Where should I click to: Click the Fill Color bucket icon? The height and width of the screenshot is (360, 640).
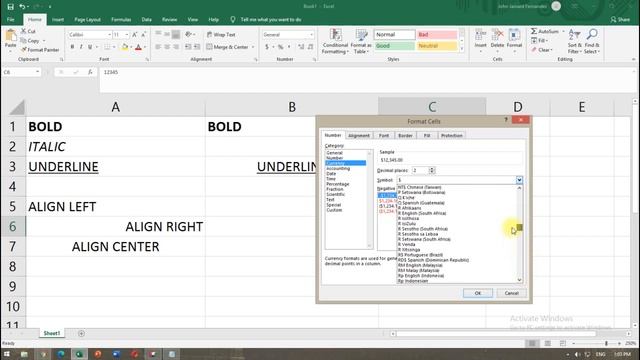124,47
